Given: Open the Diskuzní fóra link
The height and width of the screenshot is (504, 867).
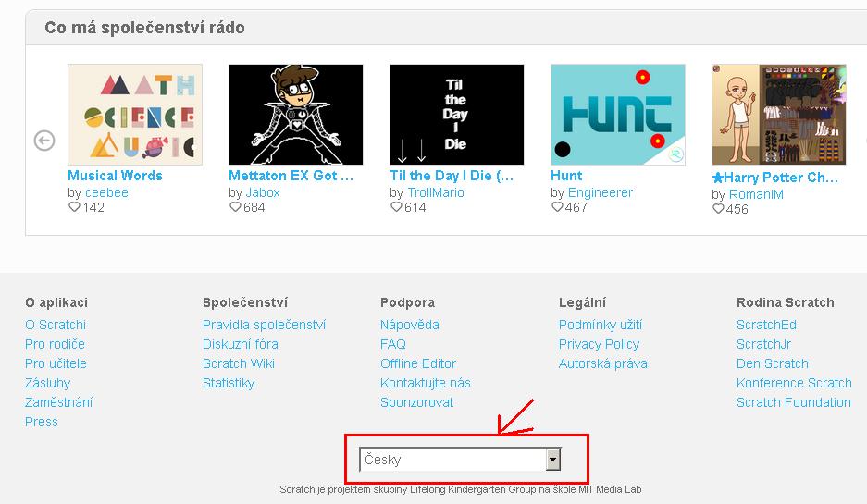Looking at the screenshot, I should coord(241,344).
